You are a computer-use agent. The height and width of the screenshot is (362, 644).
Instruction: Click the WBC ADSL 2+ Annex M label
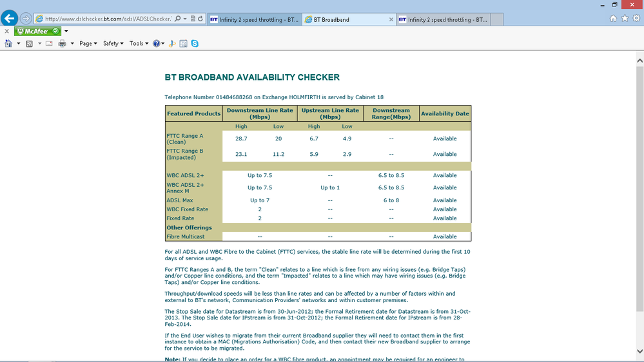click(x=185, y=188)
